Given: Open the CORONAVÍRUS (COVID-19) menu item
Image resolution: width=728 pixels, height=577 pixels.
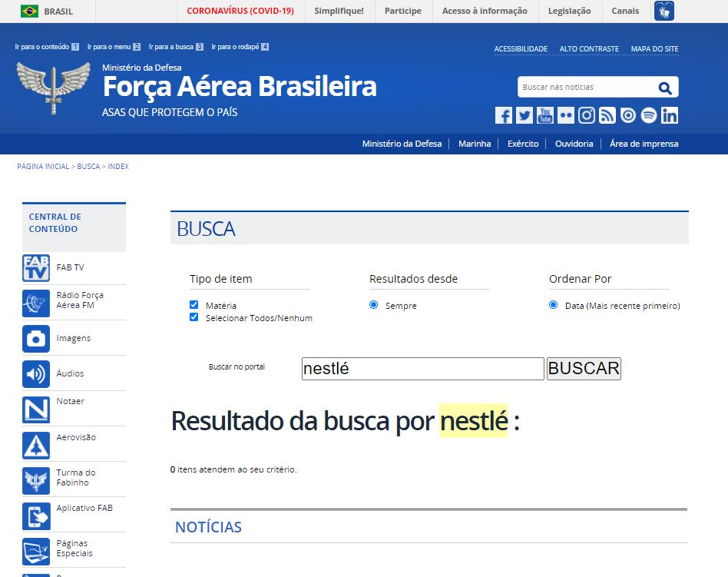Looking at the screenshot, I should (240, 12).
